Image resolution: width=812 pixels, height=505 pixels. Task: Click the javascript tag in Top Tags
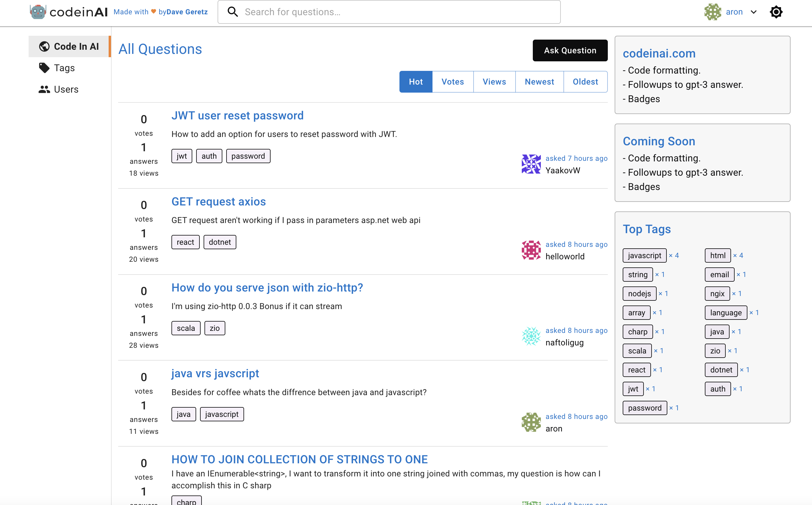pyautogui.click(x=644, y=255)
